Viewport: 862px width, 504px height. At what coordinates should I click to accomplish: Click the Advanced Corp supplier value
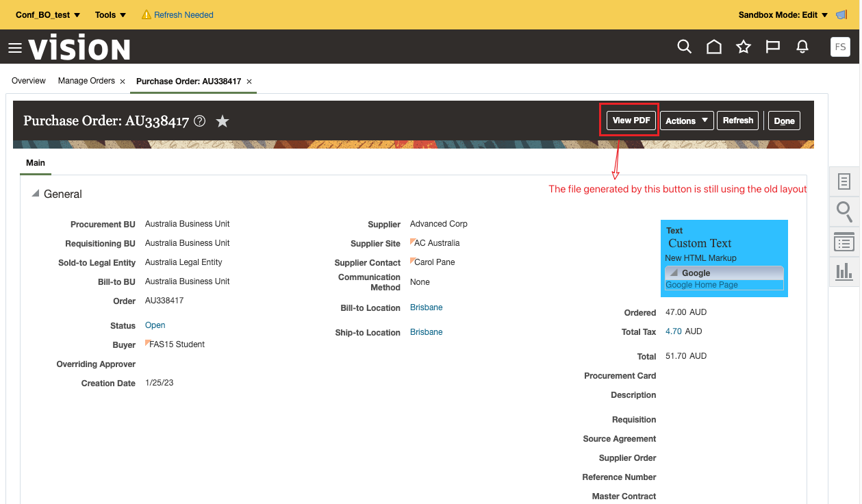(x=439, y=224)
